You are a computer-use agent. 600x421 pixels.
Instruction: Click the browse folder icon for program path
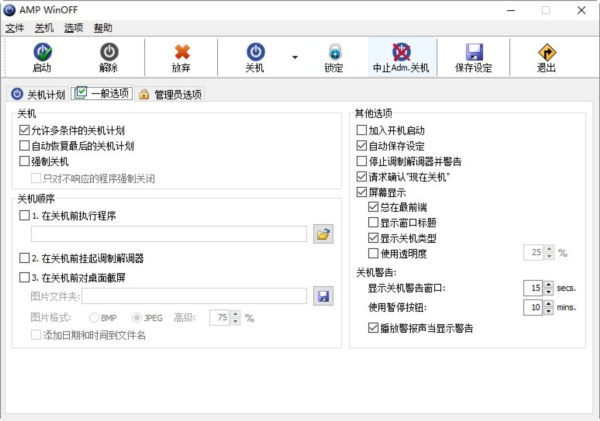[x=323, y=234]
